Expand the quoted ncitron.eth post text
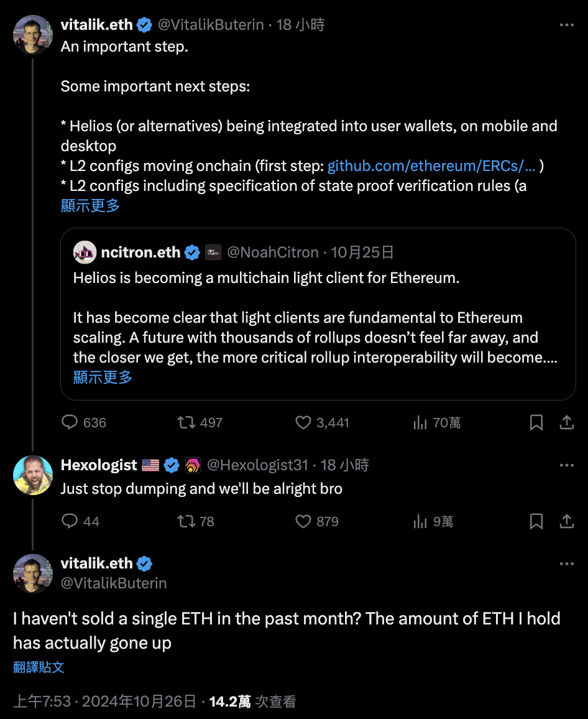 (103, 377)
